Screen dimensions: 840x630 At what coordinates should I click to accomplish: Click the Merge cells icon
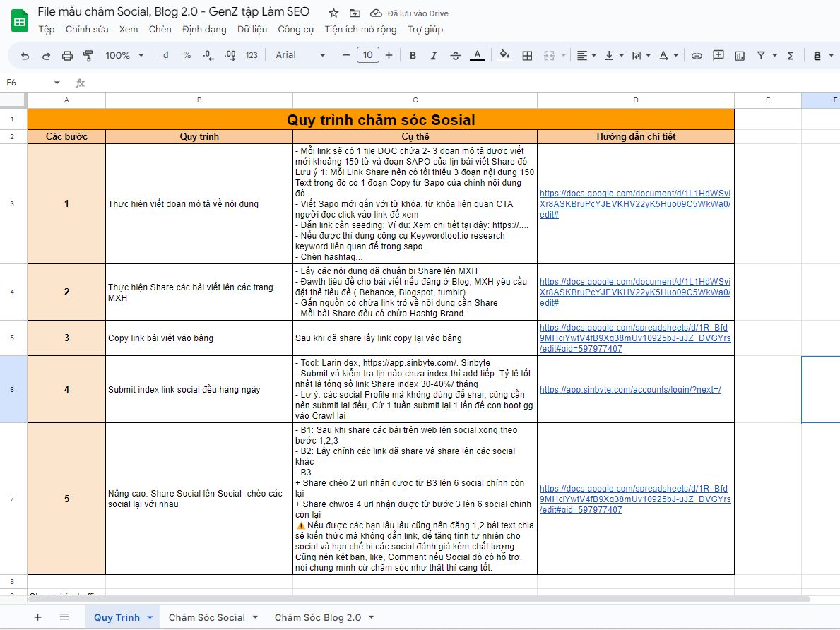click(x=549, y=55)
